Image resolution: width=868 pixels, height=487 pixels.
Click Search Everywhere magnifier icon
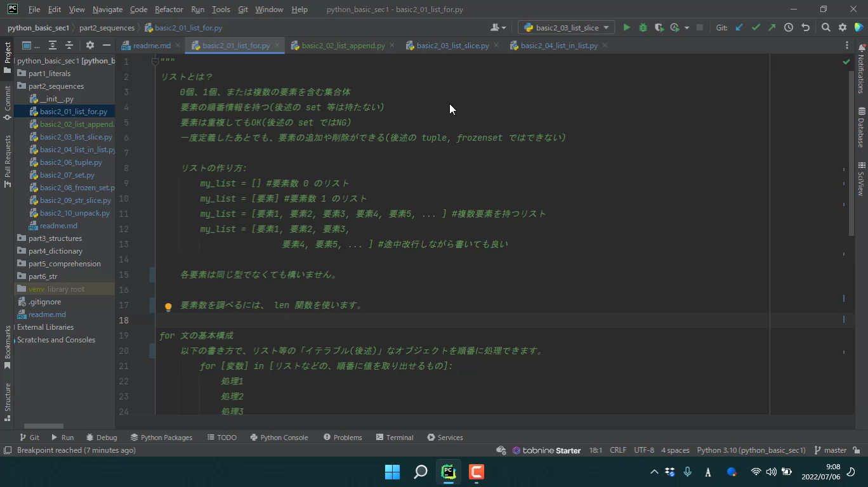pyautogui.click(x=825, y=28)
